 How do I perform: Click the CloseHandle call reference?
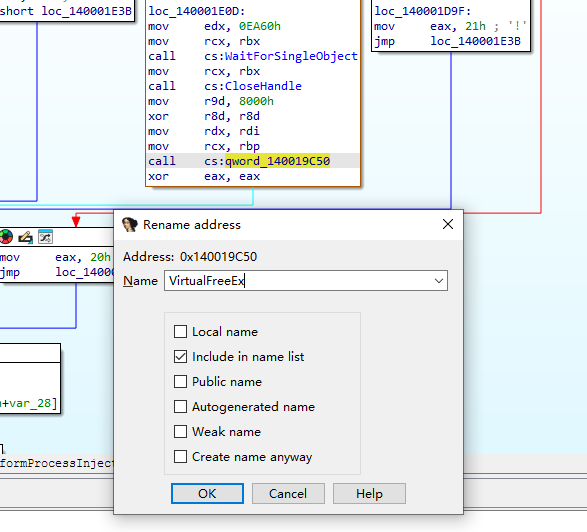[263, 86]
